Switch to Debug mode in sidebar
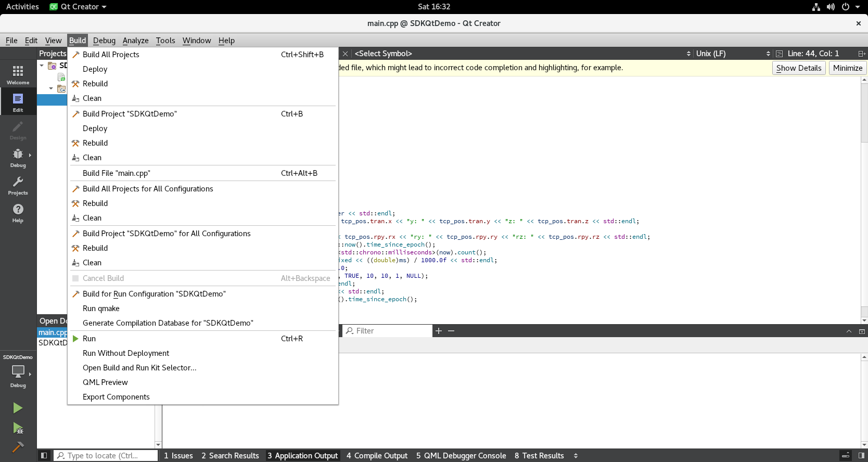 coord(18,157)
